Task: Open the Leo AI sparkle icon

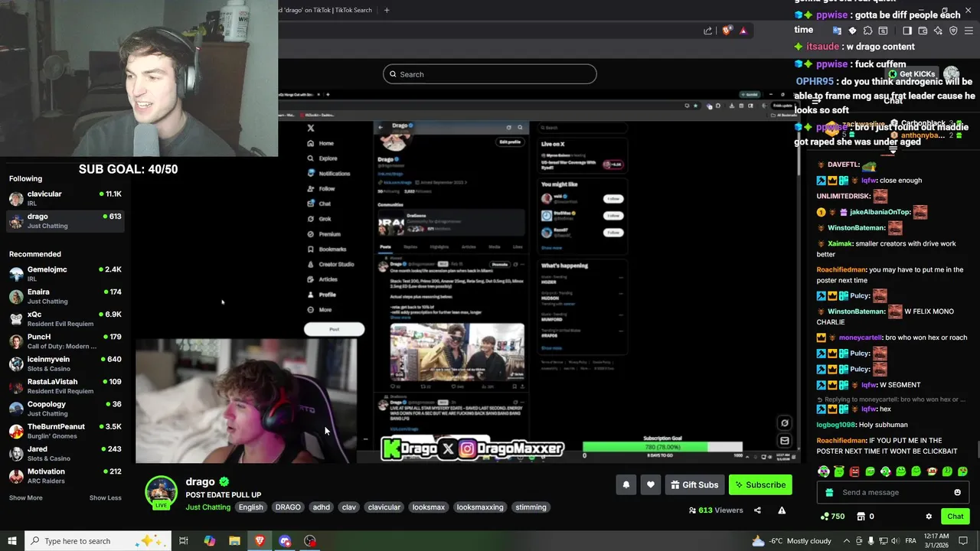Action: tap(938, 31)
